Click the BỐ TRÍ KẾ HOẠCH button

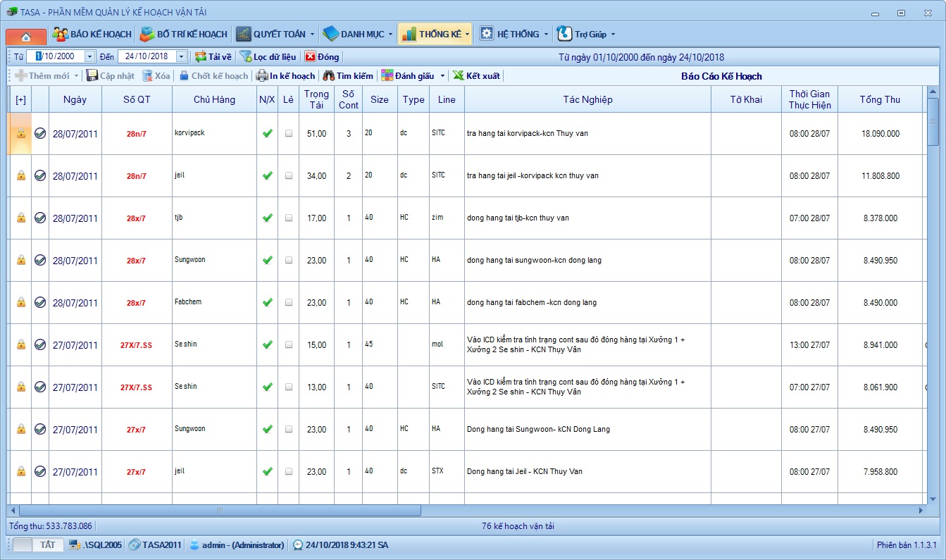click(183, 34)
